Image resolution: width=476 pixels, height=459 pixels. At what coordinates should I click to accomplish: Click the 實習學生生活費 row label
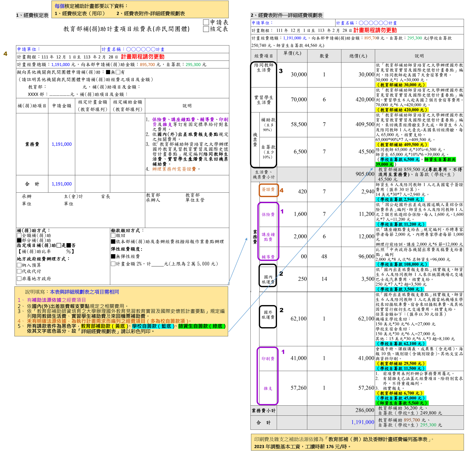[x=264, y=100]
